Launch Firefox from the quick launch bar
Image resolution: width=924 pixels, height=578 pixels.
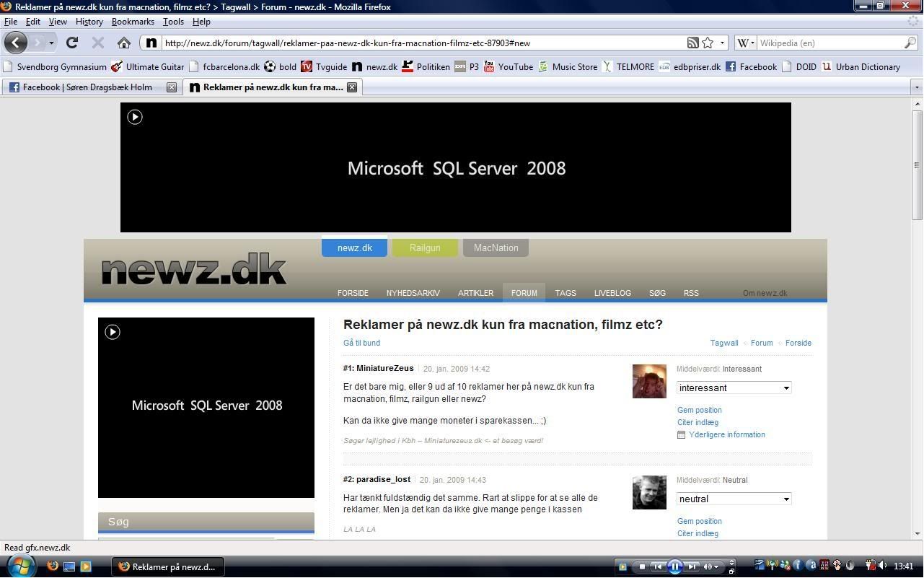[52, 566]
